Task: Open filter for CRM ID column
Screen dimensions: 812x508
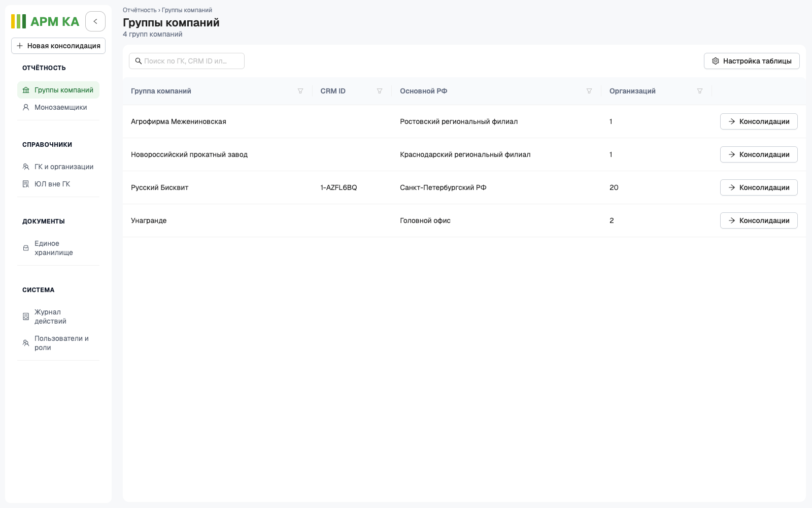Action: coord(380,91)
